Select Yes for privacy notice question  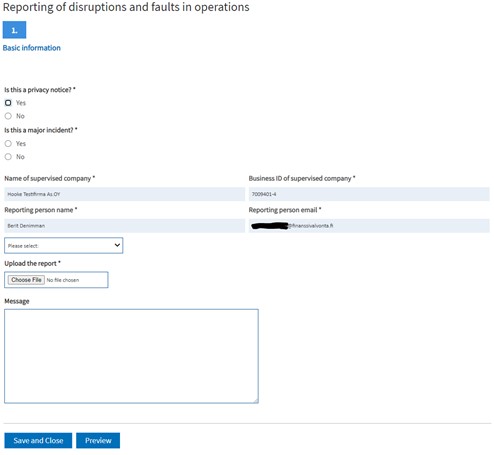[8, 103]
